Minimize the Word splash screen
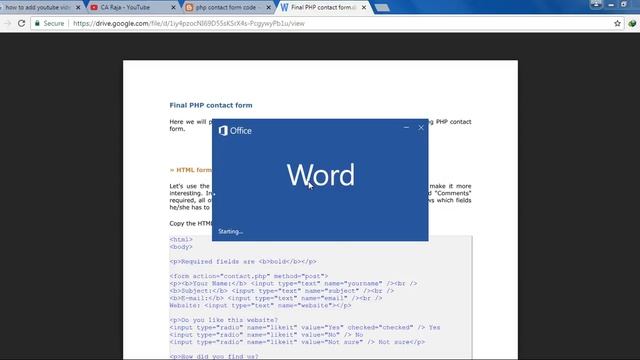The image size is (640, 360). click(x=406, y=128)
